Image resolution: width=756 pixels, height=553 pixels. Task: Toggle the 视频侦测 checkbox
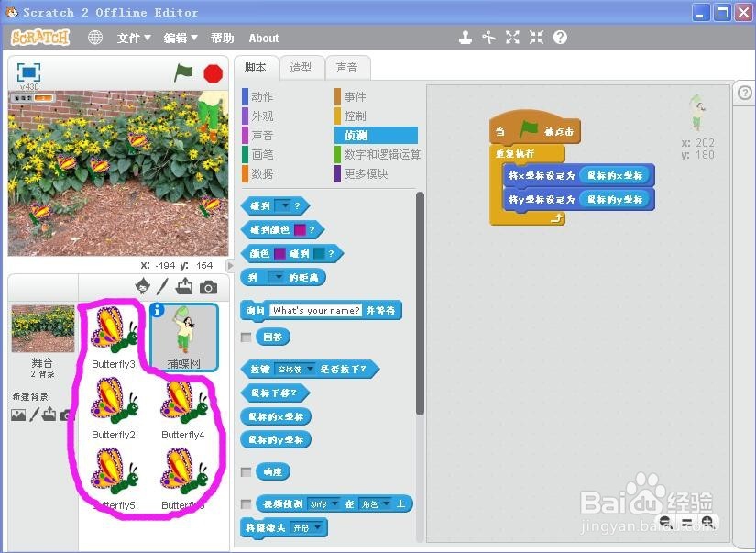coord(244,503)
